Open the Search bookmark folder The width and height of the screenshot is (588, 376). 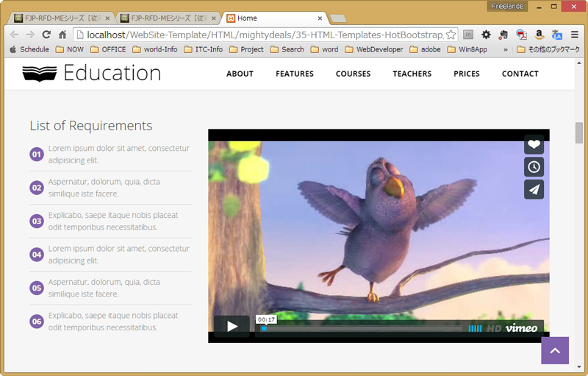click(x=287, y=49)
